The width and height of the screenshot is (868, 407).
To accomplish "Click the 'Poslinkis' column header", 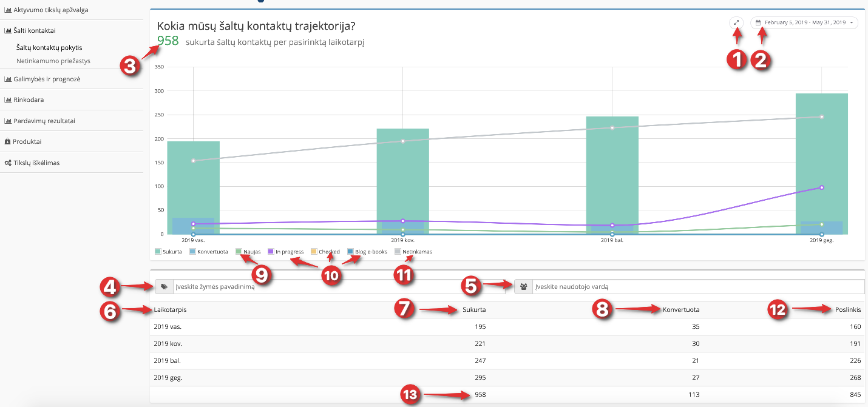I will 848,309.
